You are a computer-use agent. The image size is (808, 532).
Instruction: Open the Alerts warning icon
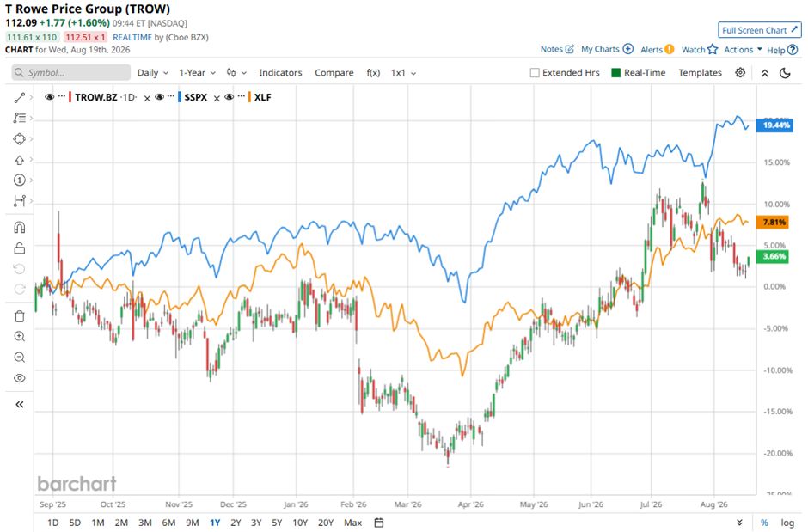coord(669,50)
